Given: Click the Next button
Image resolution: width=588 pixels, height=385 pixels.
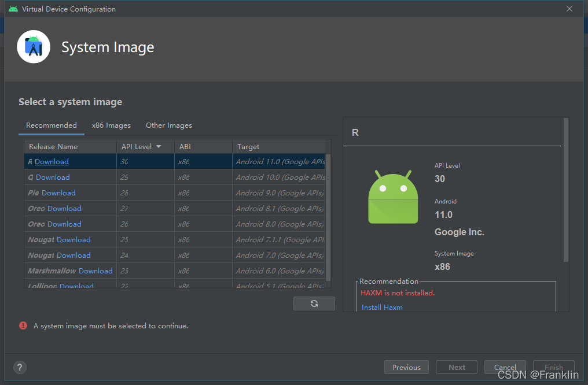Looking at the screenshot, I should [x=457, y=368].
